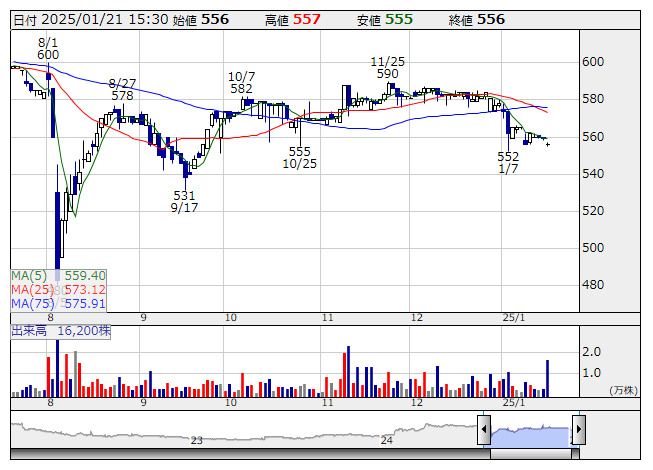Click the 日付 2025/01/21 15:30 date

click(91, 20)
